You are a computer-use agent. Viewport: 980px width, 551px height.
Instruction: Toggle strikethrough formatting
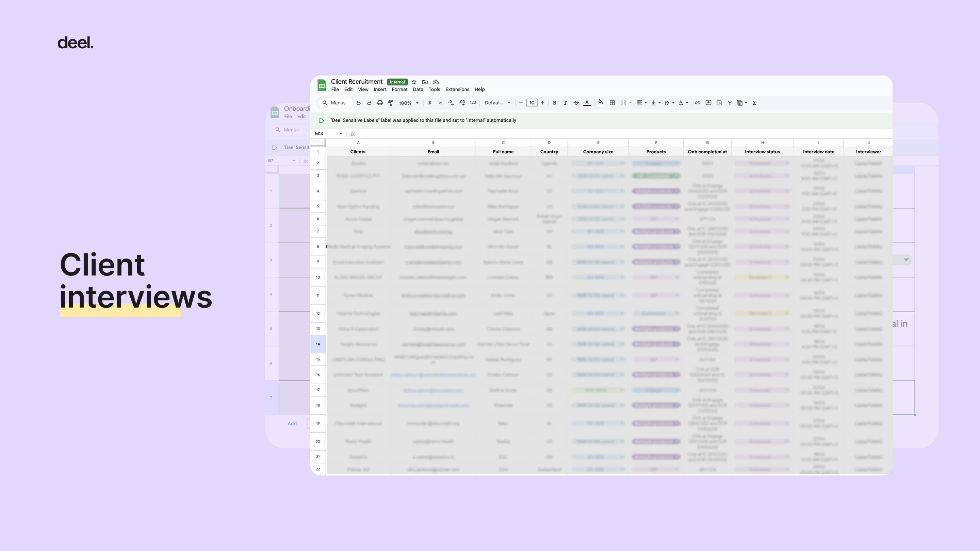(576, 103)
